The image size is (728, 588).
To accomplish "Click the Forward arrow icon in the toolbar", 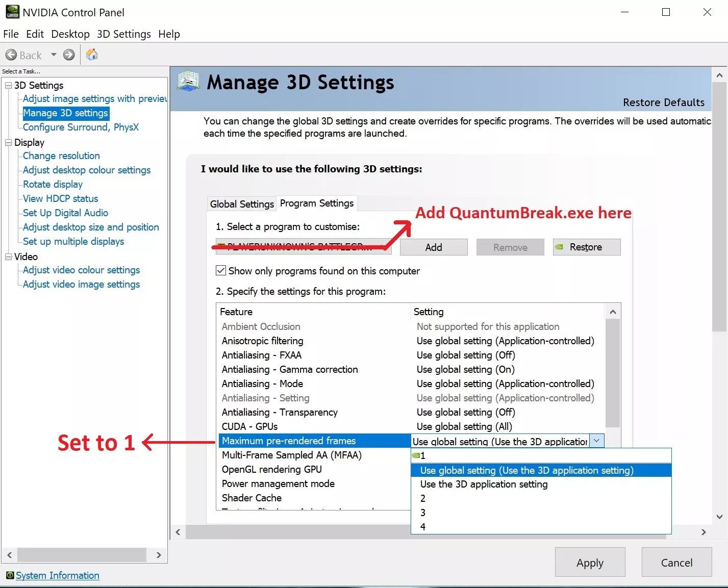I will (69, 55).
